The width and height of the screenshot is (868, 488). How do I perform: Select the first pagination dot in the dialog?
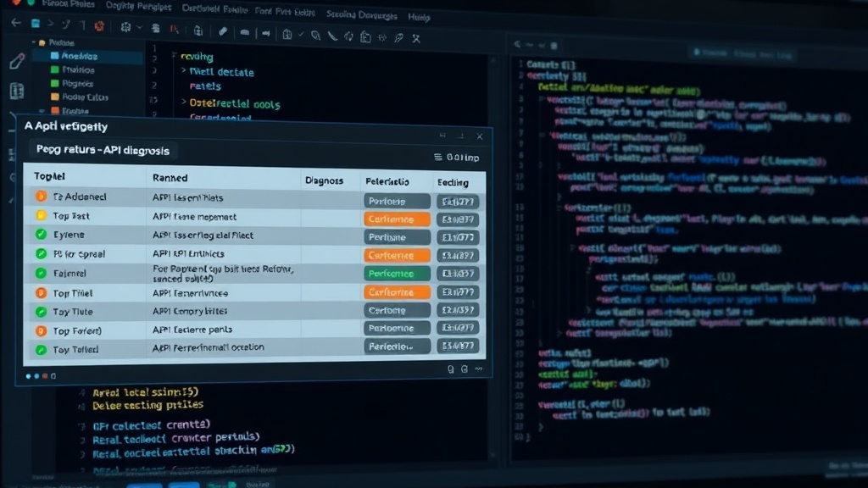28,376
